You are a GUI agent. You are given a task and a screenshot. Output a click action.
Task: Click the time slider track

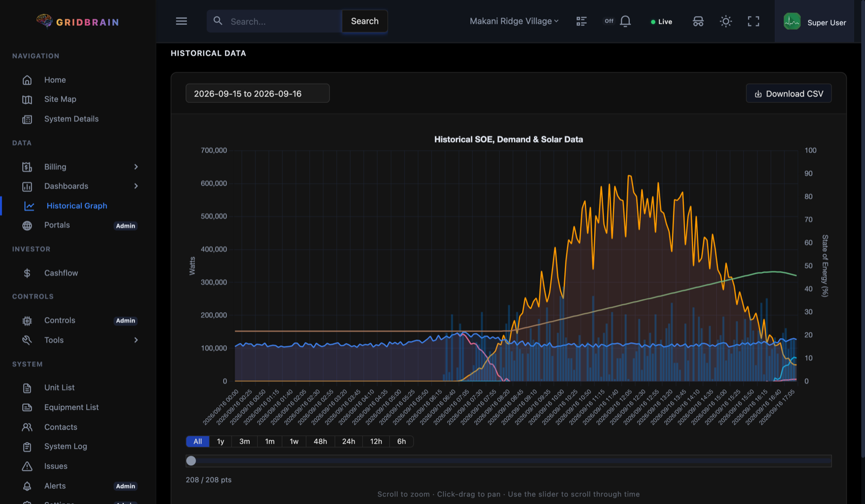tap(509, 461)
